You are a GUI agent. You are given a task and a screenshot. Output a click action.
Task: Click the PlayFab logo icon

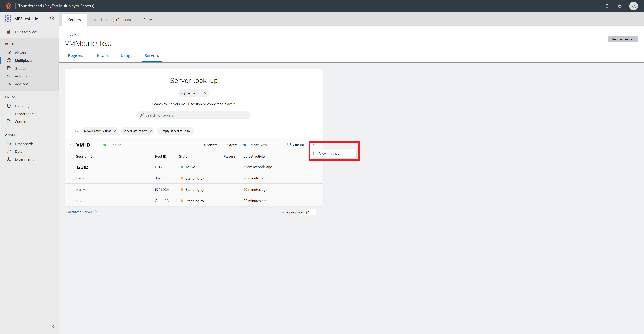coord(9,6)
